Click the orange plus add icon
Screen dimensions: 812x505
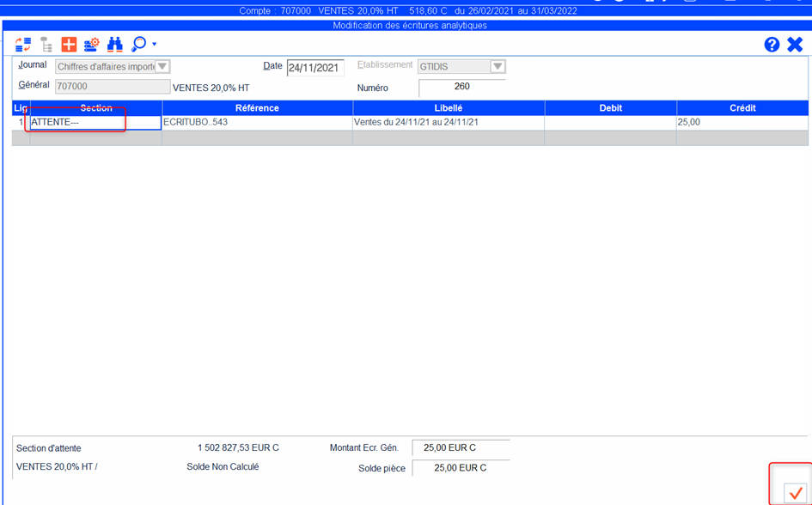tap(69, 44)
